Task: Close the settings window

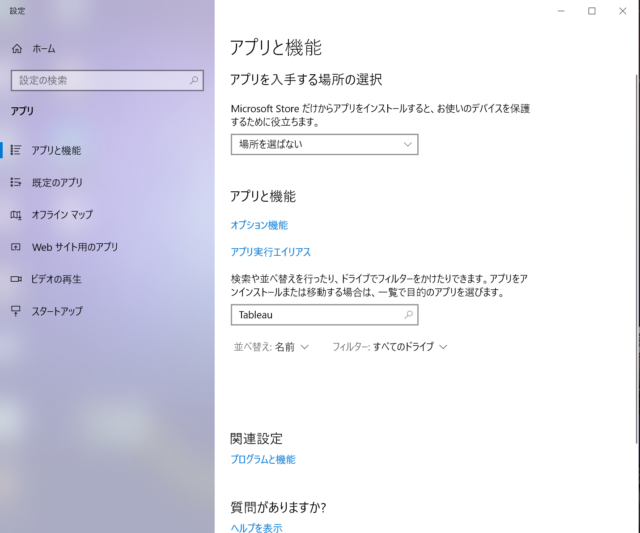Action: pyautogui.click(x=622, y=11)
